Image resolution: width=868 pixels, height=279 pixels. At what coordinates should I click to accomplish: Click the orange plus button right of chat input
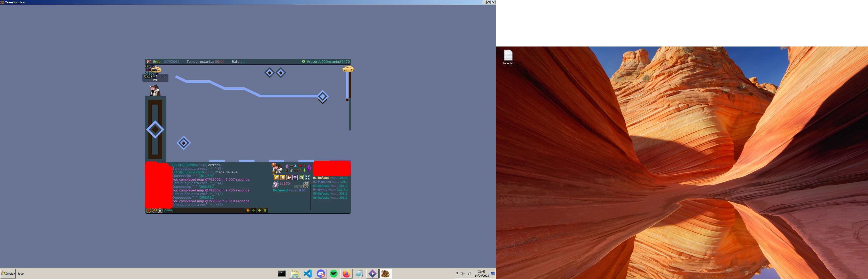248,210
